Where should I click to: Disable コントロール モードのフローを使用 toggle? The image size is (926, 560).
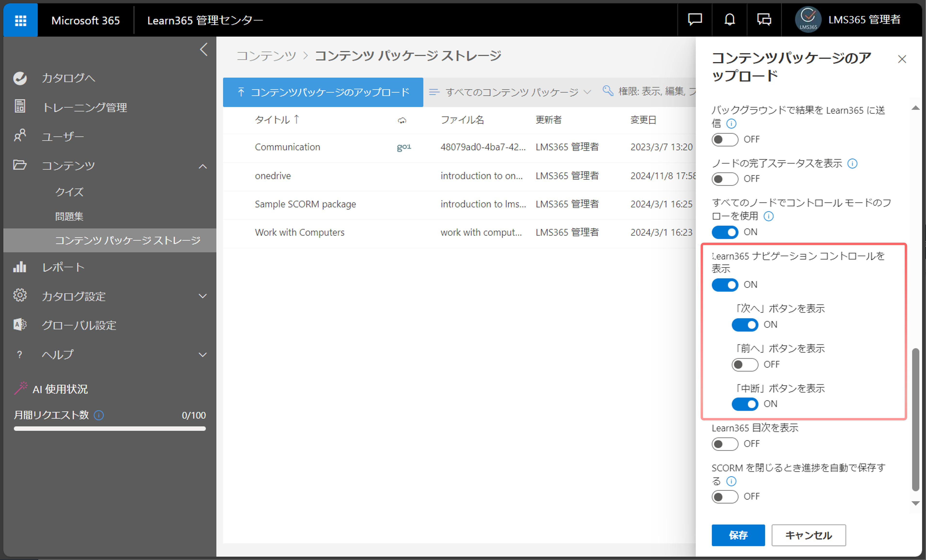[725, 232]
